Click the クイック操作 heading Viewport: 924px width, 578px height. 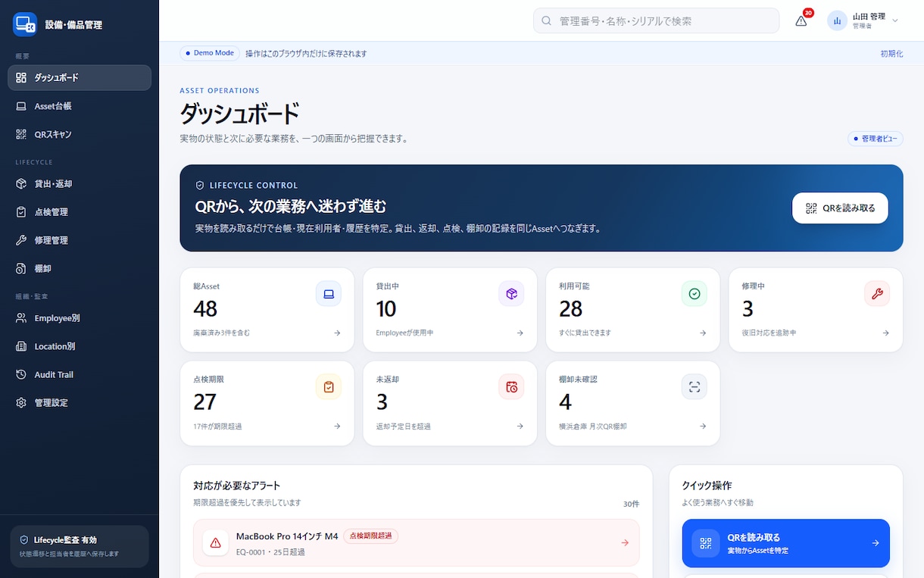pos(707,486)
